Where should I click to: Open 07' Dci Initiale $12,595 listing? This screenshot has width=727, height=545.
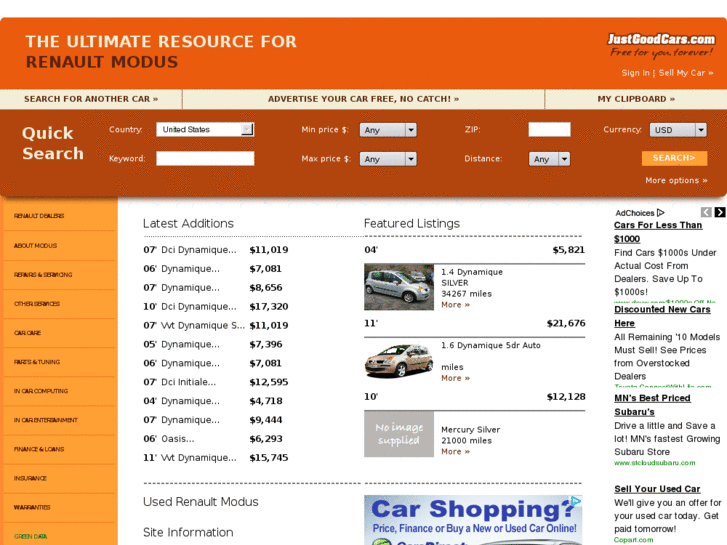216,382
